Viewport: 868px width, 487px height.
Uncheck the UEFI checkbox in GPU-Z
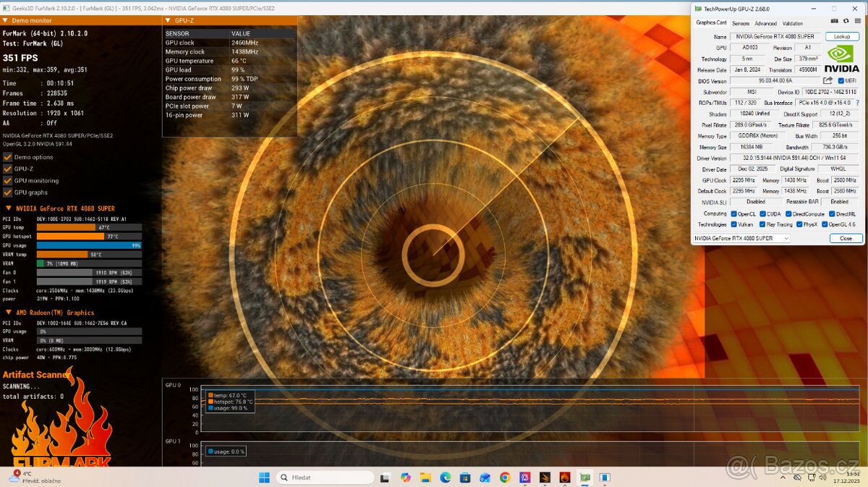point(841,80)
